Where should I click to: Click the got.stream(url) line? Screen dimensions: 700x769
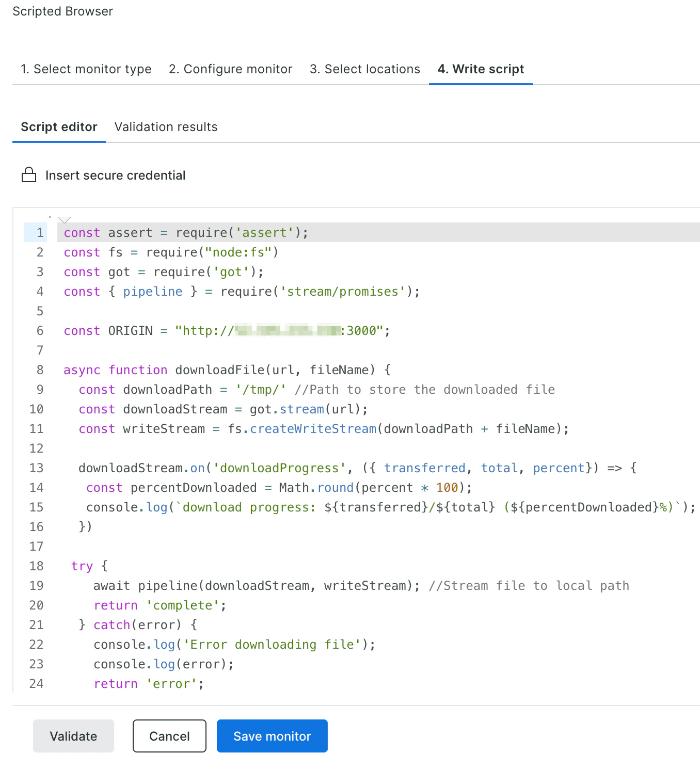point(223,409)
